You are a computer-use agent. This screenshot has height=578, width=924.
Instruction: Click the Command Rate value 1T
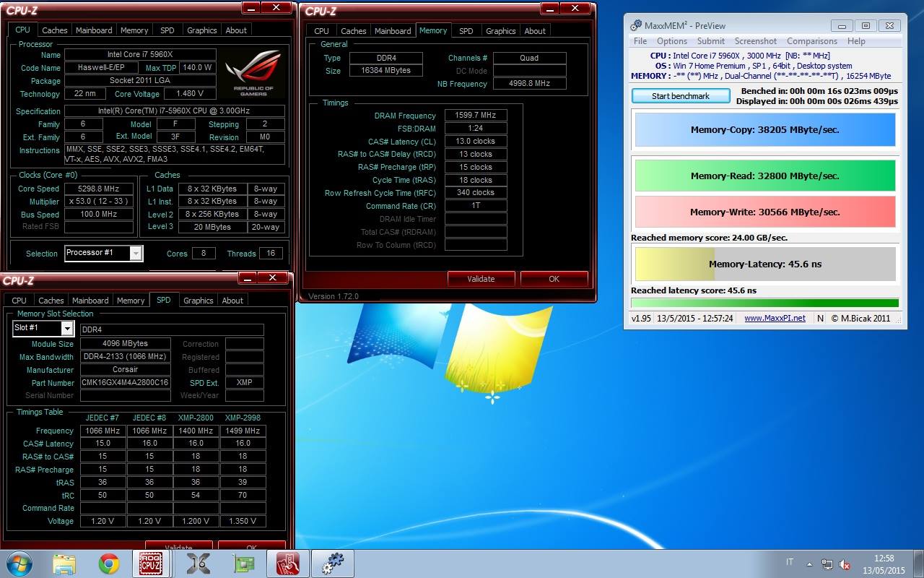476,206
